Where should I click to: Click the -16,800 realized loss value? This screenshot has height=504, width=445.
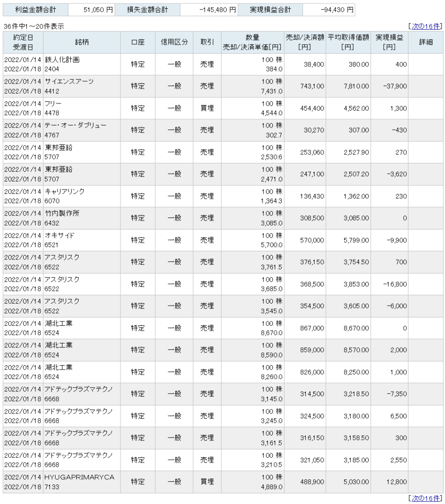pyautogui.click(x=395, y=284)
